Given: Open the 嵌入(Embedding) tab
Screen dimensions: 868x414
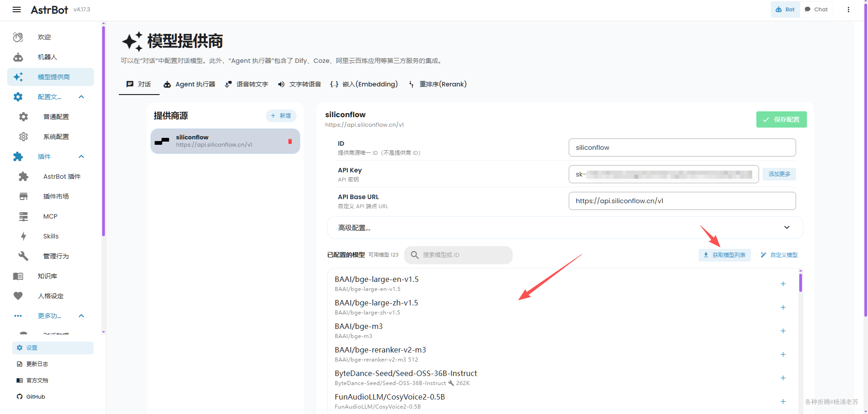Looking at the screenshot, I should pos(364,84).
